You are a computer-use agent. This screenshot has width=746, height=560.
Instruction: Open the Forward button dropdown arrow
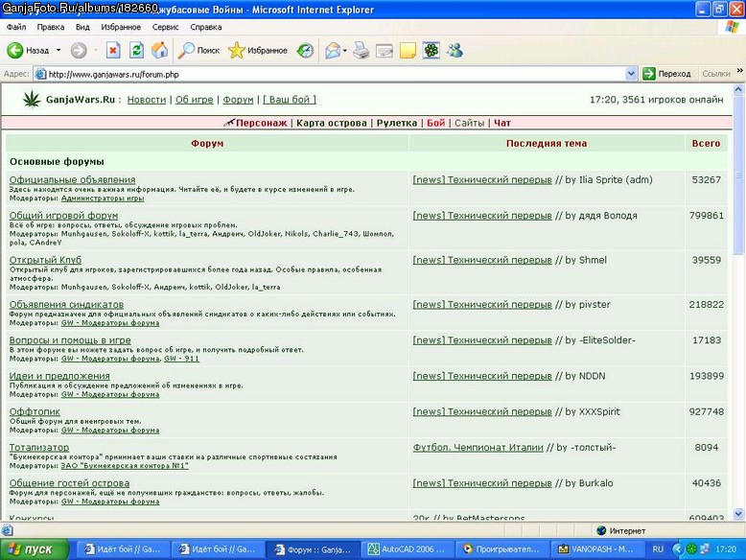(x=96, y=50)
